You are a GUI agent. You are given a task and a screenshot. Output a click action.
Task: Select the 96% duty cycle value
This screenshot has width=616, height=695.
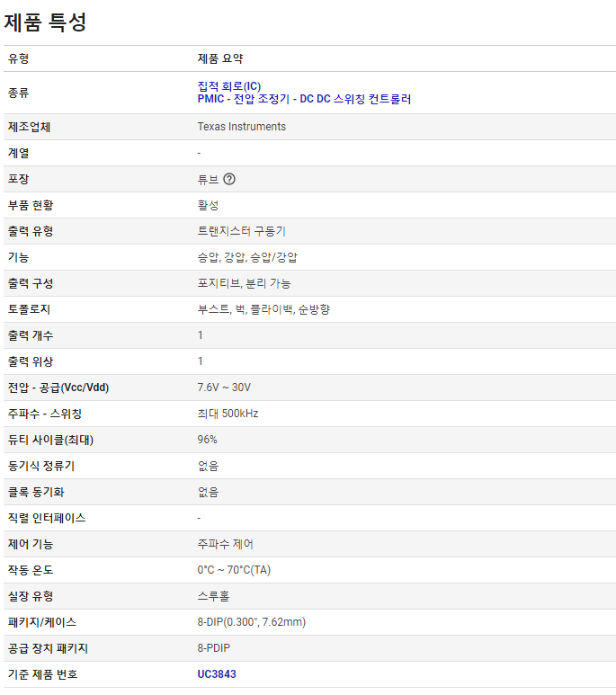coord(207,440)
